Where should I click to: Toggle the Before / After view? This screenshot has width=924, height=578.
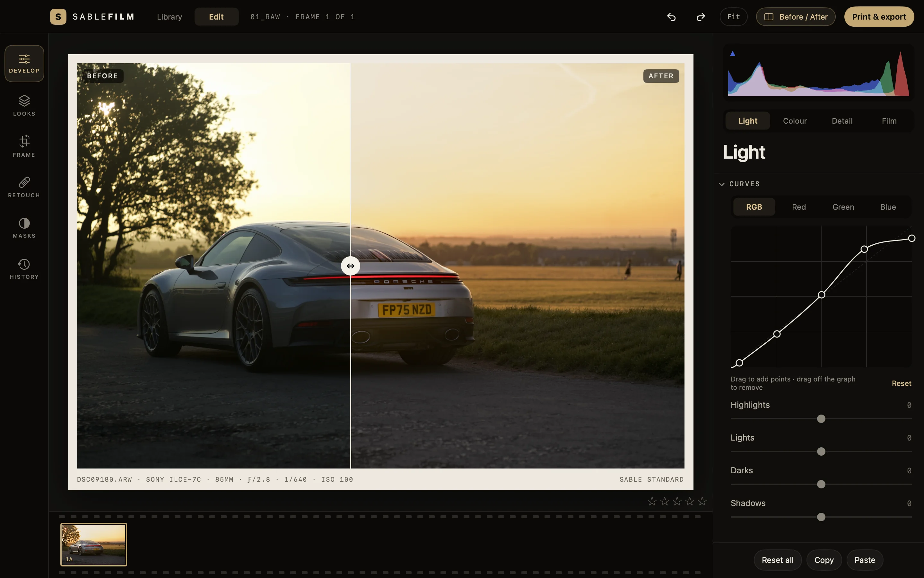point(796,17)
